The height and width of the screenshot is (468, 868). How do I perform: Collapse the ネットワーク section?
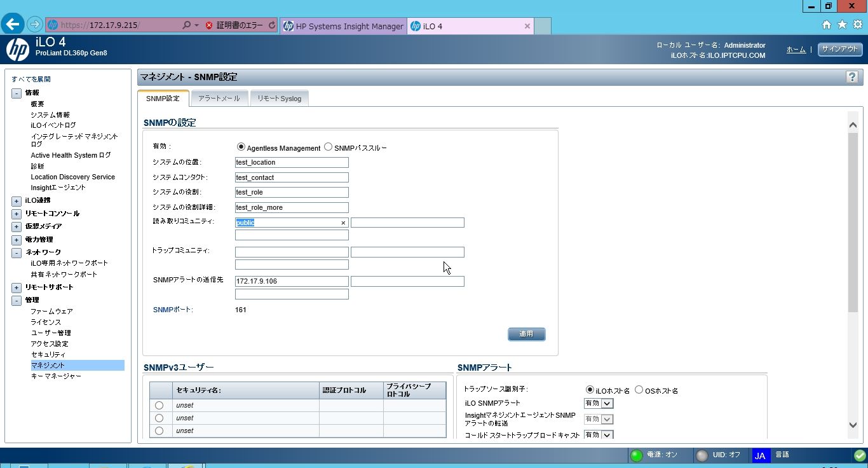[17, 252]
